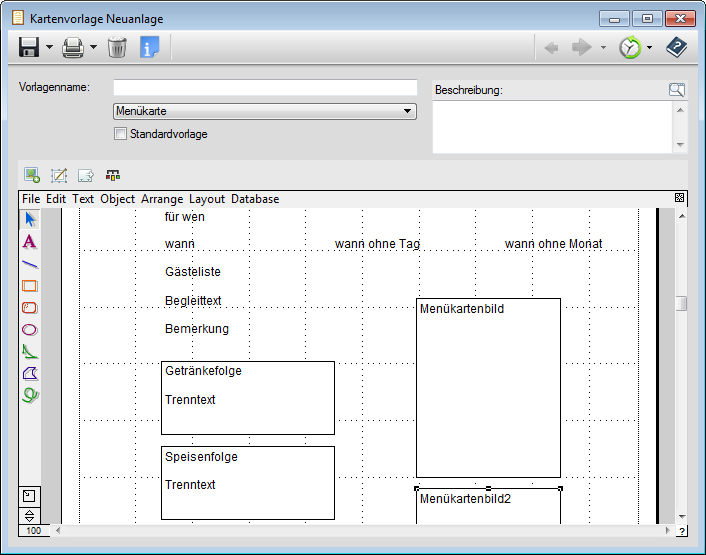Select the text tool (letter A)

click(x=30, y=241)
